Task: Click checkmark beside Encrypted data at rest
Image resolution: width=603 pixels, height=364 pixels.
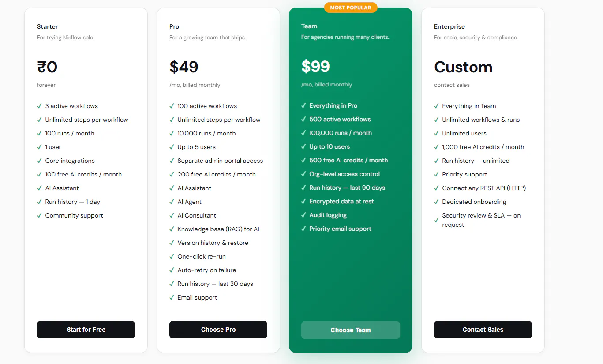Action: pos(303,201)
